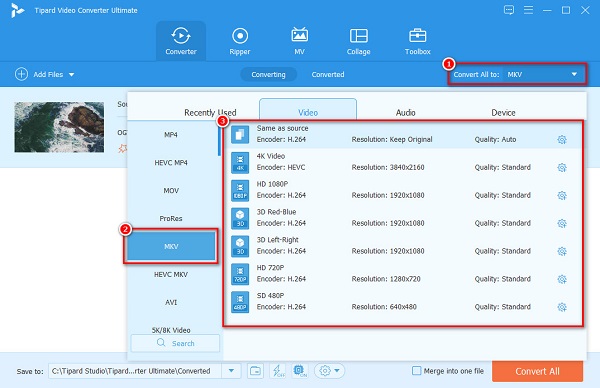Toggle the lightning hardware acceleration option
Image resolution: width=600 pixels, height=388 pixels.
[278, 371]
